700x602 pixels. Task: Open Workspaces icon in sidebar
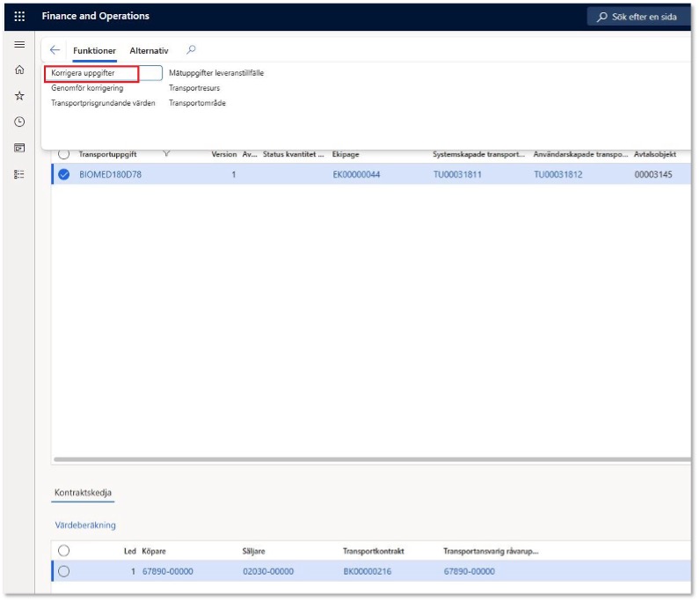coord(19,148)
